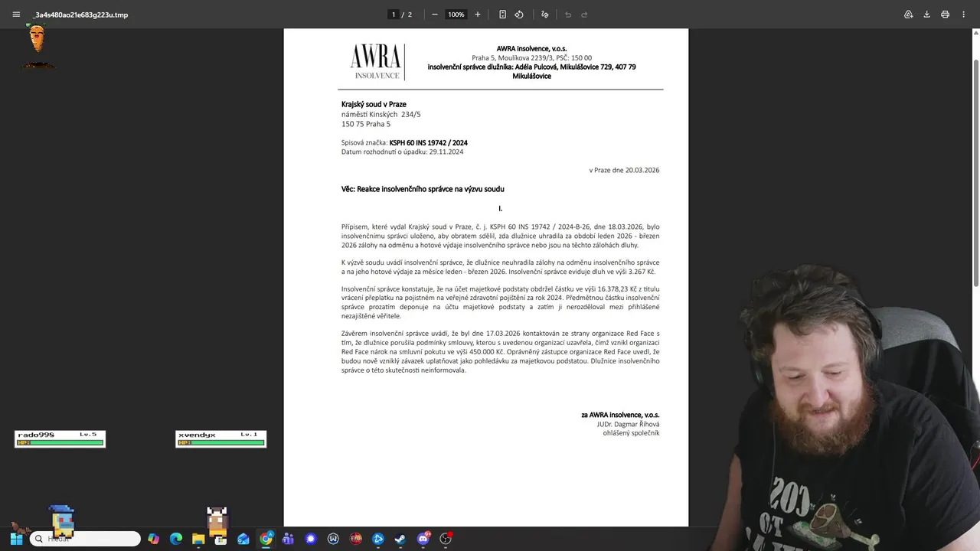
Task: Click the vertical scrollbar of PDF viewer
Action: [975, 172]
